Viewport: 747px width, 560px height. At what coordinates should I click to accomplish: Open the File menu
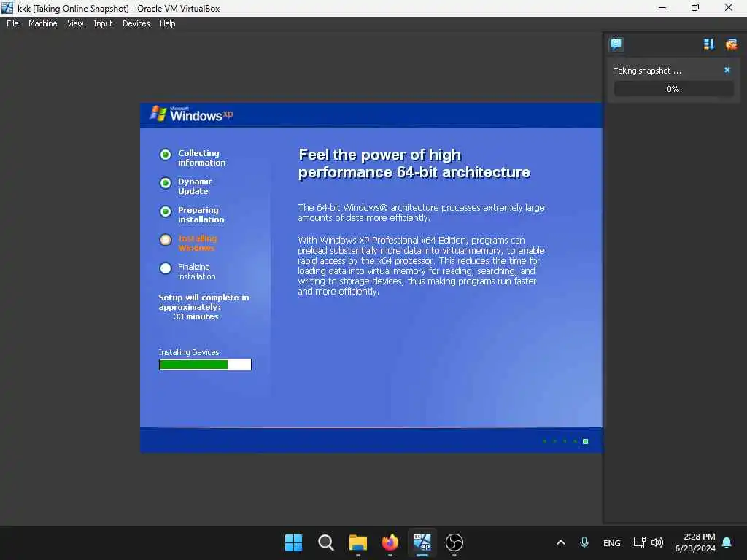[12, 23]
